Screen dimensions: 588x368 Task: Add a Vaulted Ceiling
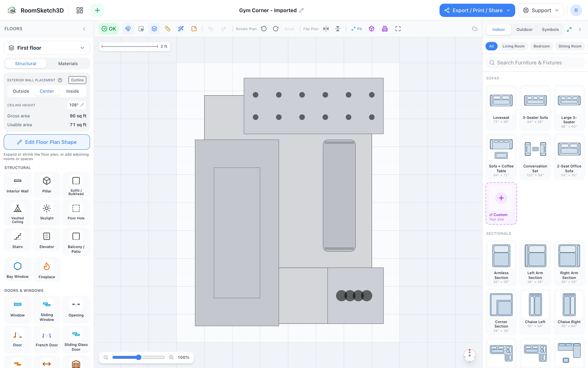tap(17, 213)
